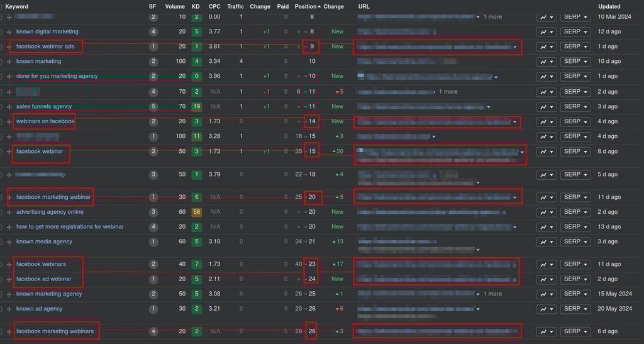Open SERP dropdown for 'facebook webinars' row

pyautogui.click(x=575, y=264)
